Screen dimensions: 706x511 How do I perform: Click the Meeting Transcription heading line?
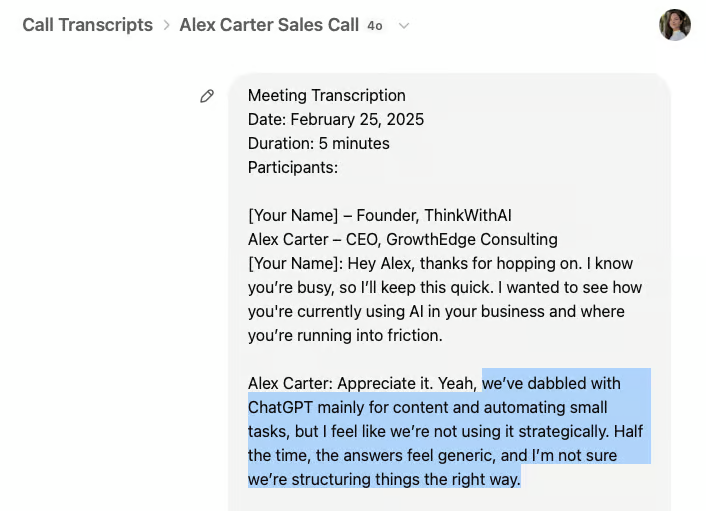(327, 95)
